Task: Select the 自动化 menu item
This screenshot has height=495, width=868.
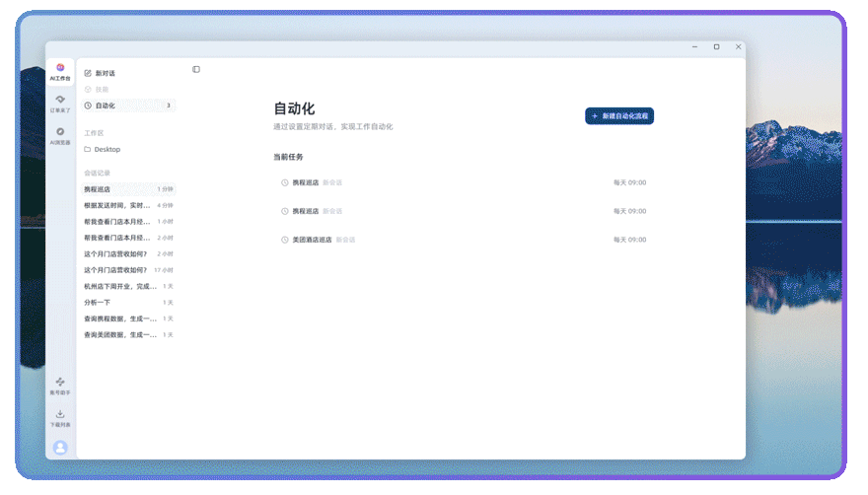Action: (x=128, y=106)
